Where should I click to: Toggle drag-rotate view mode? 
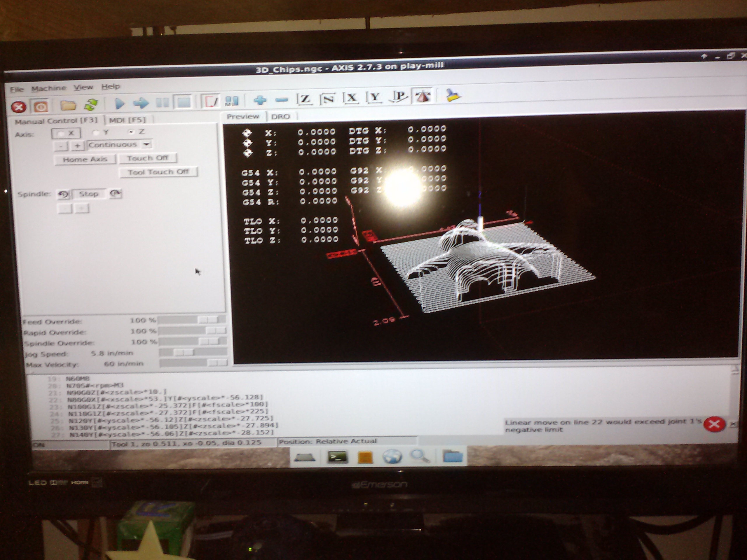423,96
